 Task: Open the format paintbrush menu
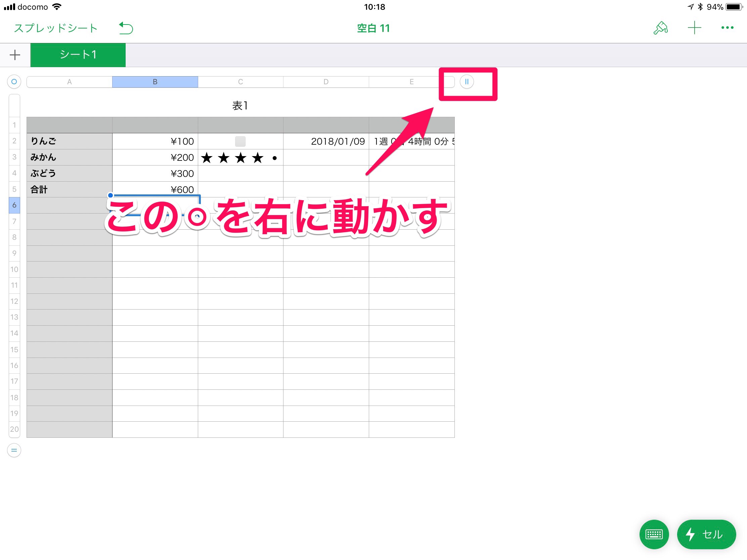click(661, 28)
